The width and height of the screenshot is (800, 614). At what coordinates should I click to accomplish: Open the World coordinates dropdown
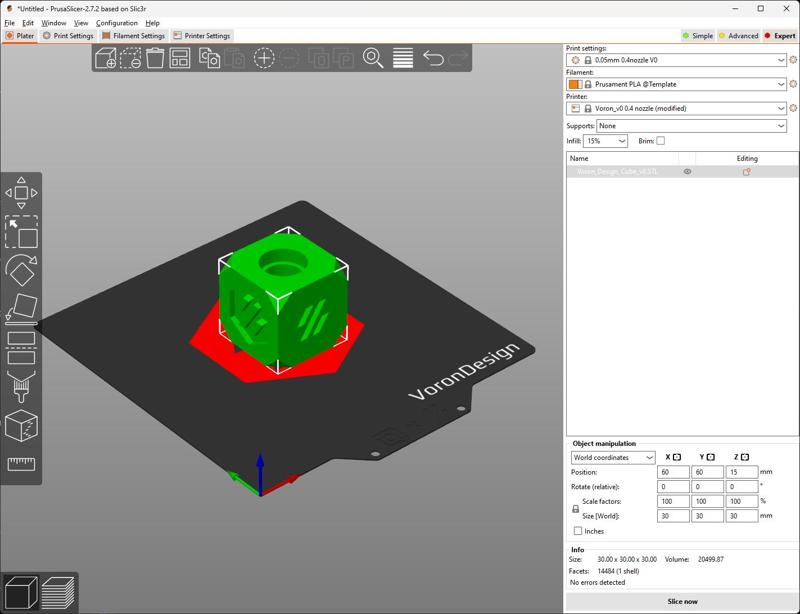tap(613, 458)
